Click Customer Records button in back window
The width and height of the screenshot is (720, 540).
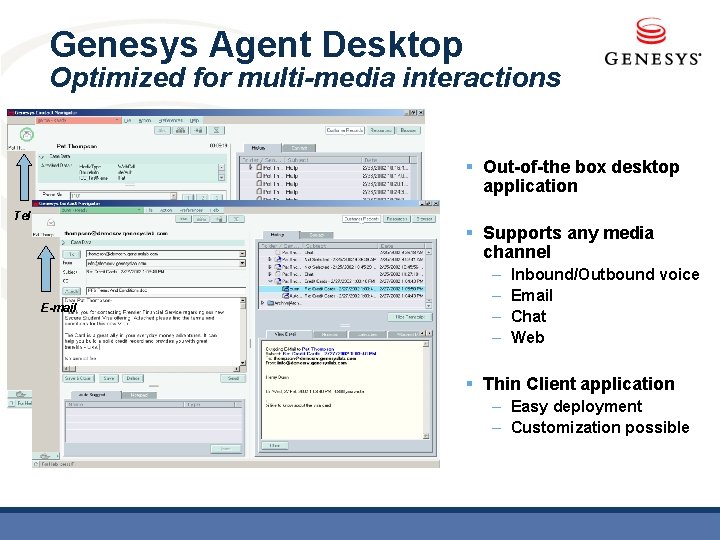coord(345,130)
